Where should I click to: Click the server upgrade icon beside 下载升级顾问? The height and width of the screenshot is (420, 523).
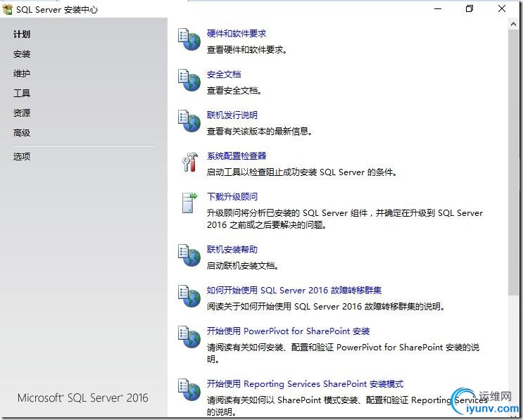(x=189, y=203)
